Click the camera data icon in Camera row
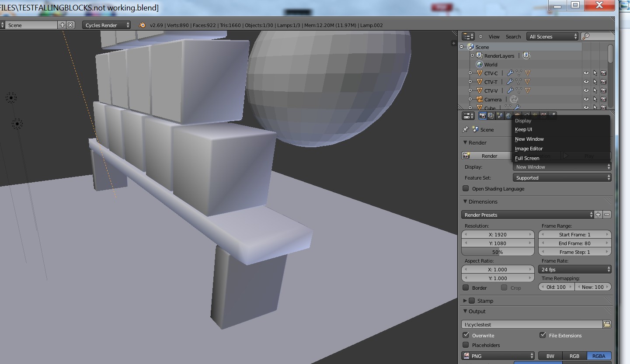 pos(514,99)
